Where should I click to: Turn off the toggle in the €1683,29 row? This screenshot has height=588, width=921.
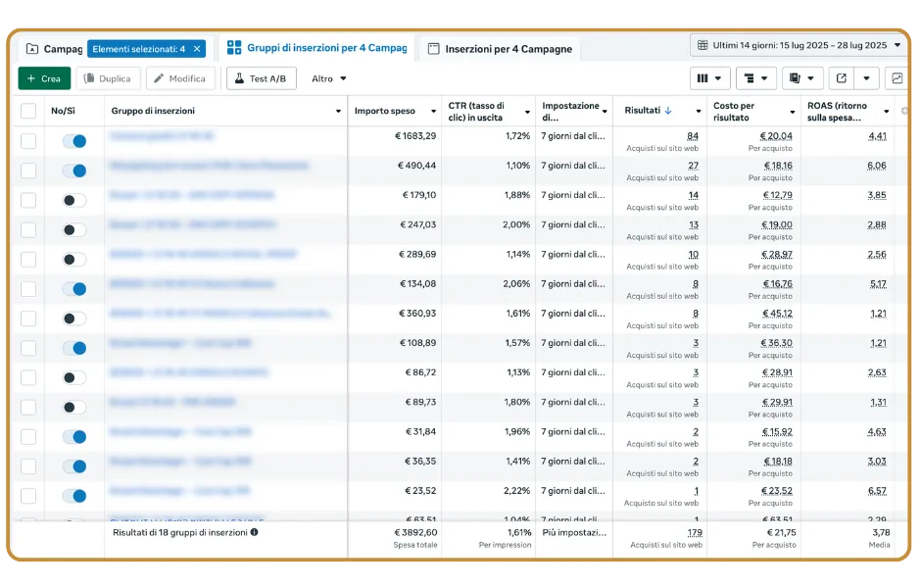pyautogui.click(x=74, y=141)
